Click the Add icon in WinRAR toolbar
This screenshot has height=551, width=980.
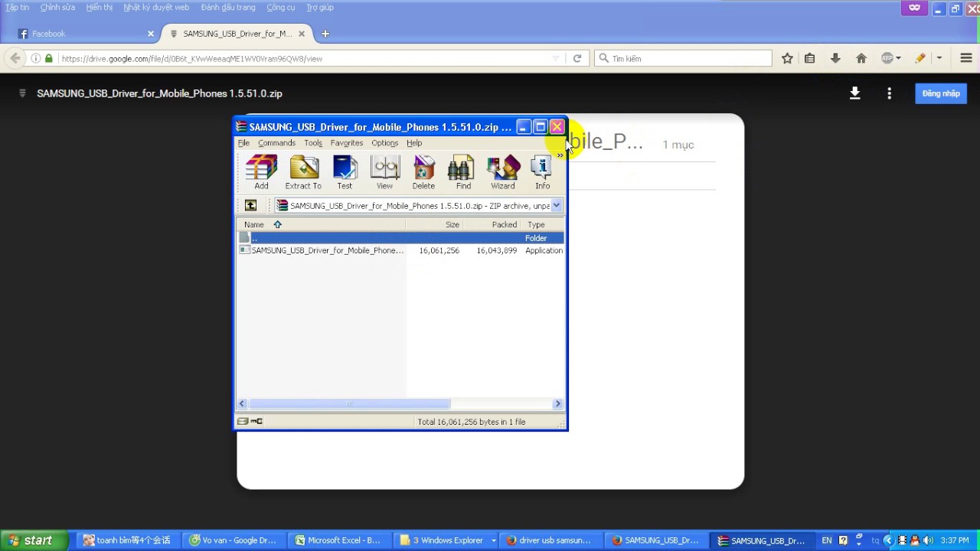(261, 172)
